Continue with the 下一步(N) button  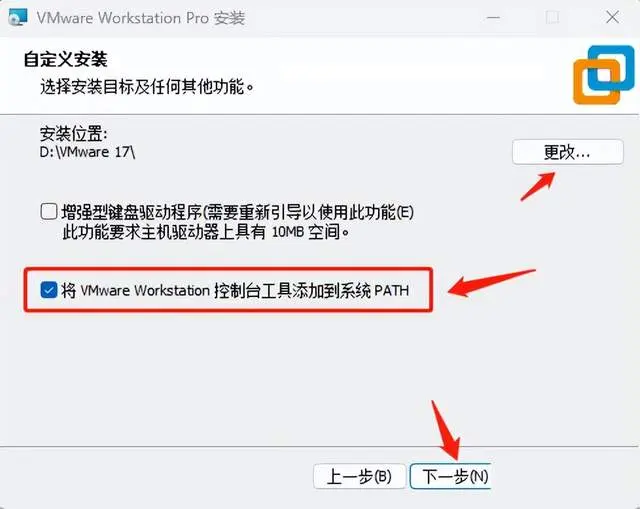click(451, 476)
